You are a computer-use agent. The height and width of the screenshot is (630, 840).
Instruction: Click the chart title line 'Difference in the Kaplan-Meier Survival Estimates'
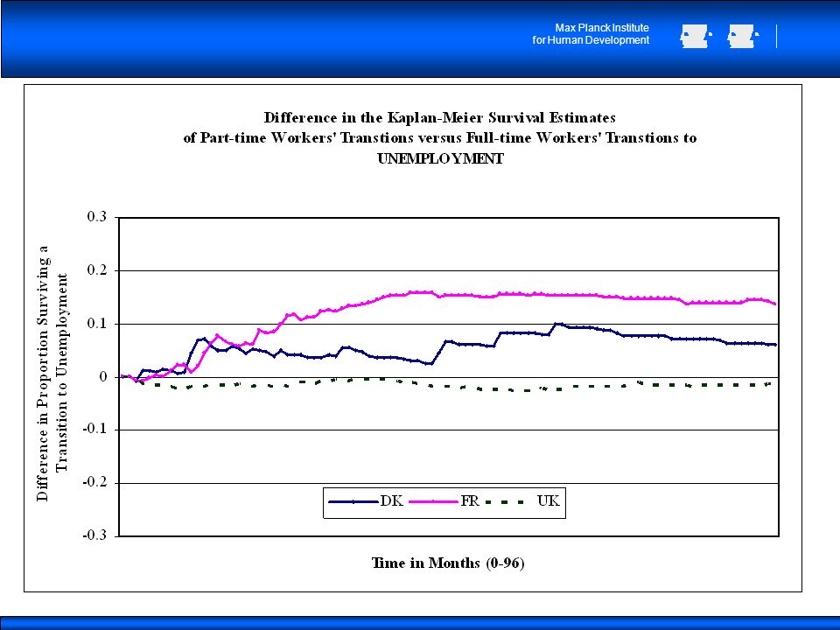click(439, 117)
